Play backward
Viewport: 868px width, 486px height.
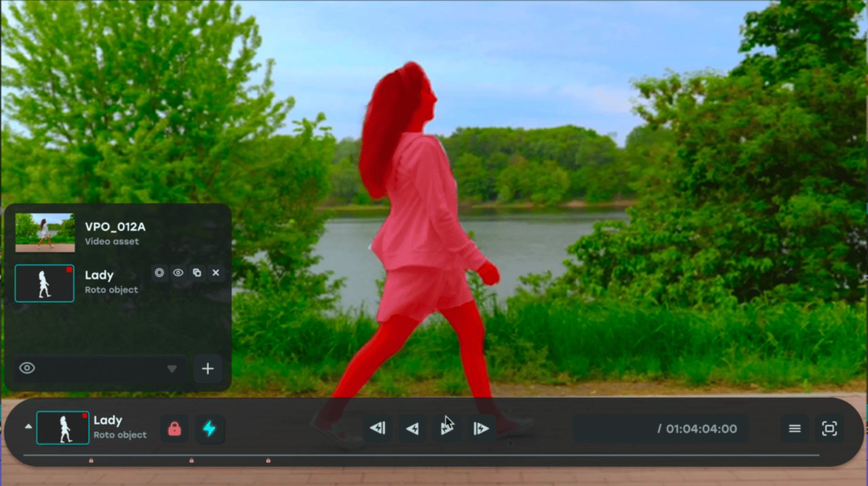point(412,428)
